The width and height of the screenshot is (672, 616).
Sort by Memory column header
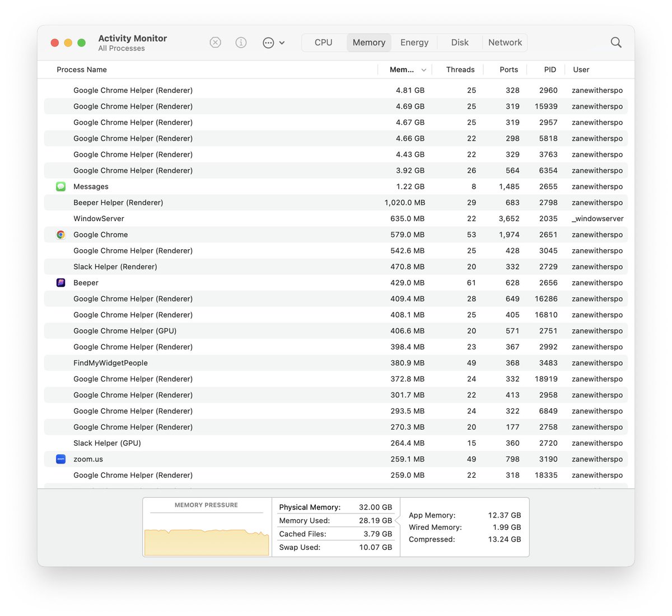tap(402, 69)
